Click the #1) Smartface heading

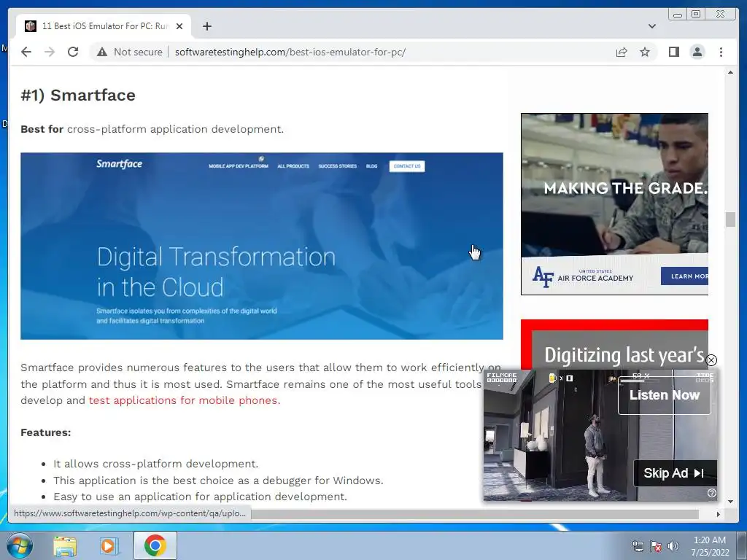[x=78, y=96]
